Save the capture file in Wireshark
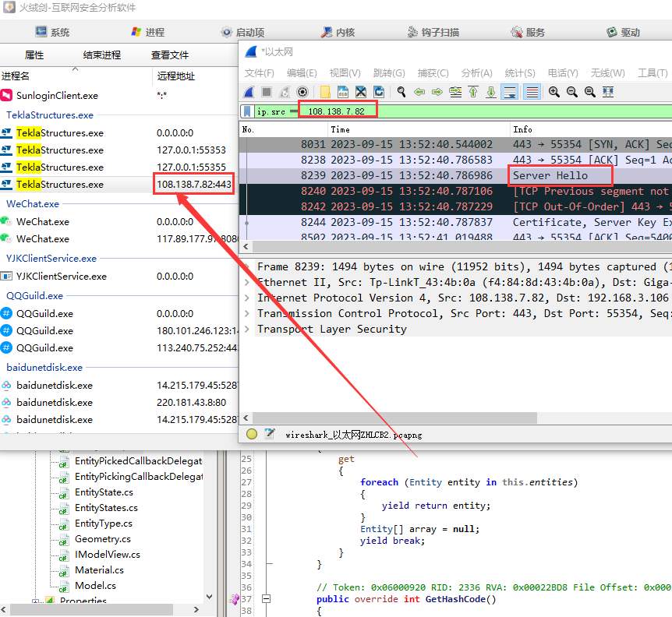672x617 pixels. pyautogui.click(x=343, y=92)
